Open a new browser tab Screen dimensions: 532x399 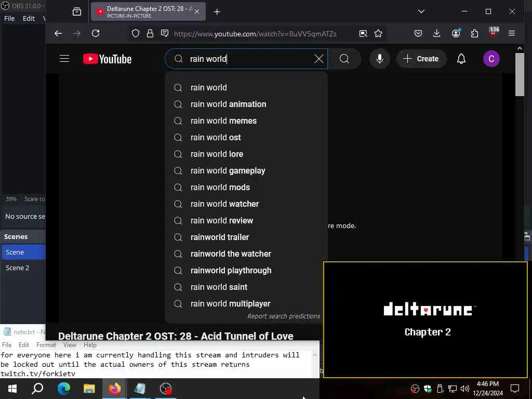point(217,12)
